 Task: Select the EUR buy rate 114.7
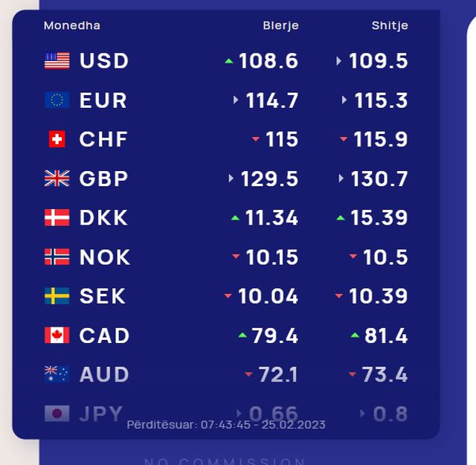click(x=272, y=100)
